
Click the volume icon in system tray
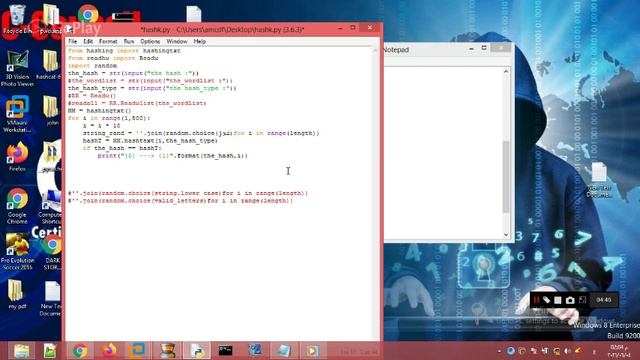pyautogui.click(x=567, y=351)
